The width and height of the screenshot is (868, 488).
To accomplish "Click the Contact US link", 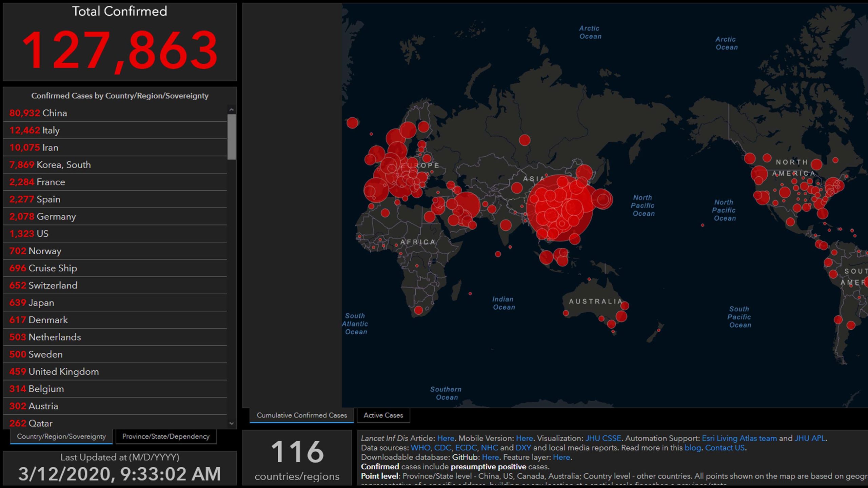I will pyautogui.click(x=725, y=448).
